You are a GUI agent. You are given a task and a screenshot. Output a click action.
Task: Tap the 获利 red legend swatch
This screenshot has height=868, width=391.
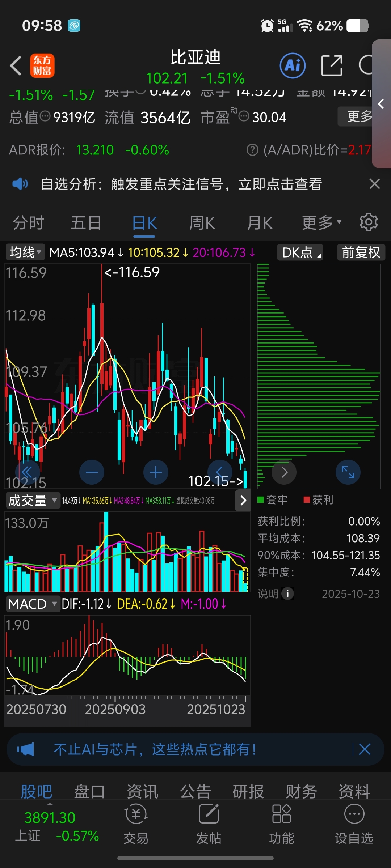[307, 500]
